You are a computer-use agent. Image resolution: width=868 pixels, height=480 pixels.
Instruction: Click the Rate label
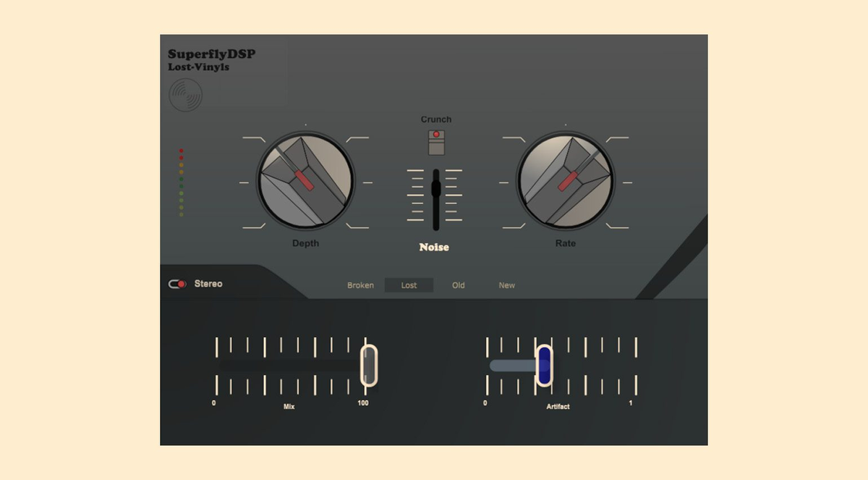pos(565,243)
